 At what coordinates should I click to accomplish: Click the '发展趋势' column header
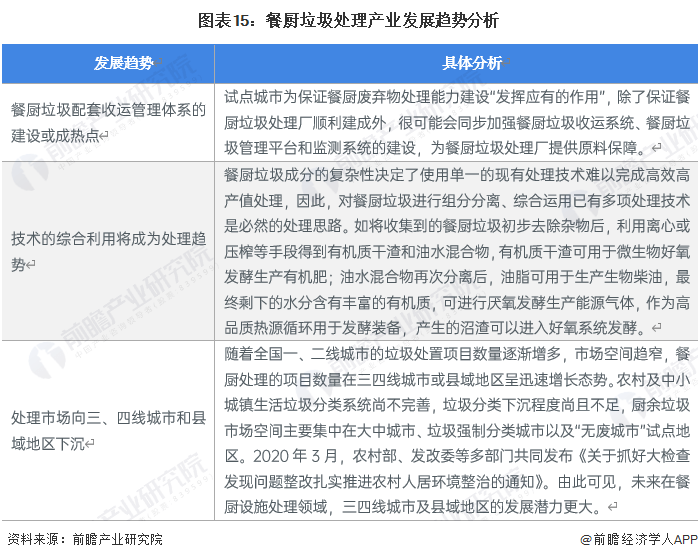[x=108, y=64]
